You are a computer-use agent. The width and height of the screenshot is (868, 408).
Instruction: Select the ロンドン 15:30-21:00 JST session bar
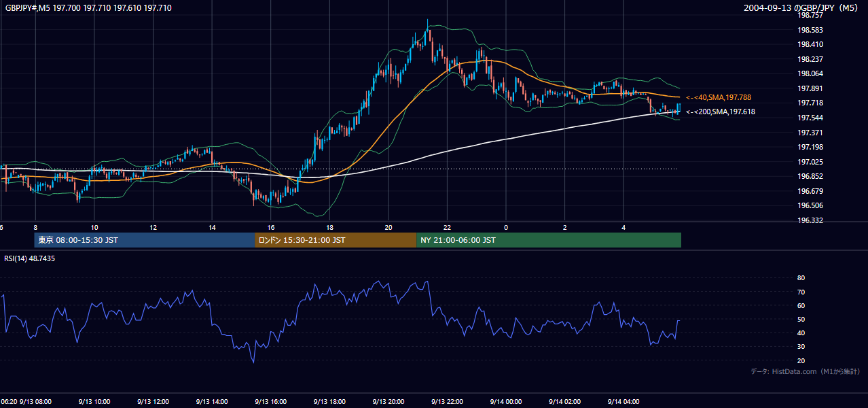coord(336,240)
